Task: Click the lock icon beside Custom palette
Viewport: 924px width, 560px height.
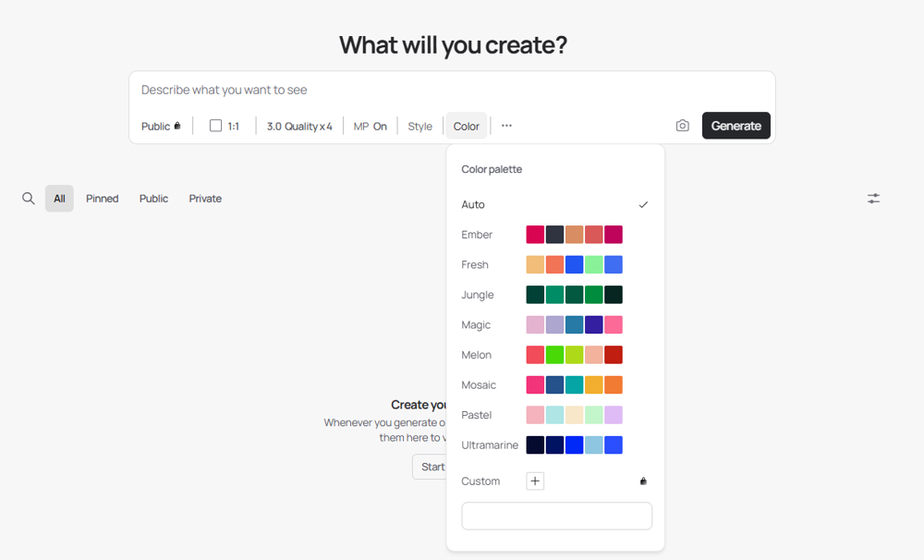Action: pyautogui.click(x=643, y=481)
